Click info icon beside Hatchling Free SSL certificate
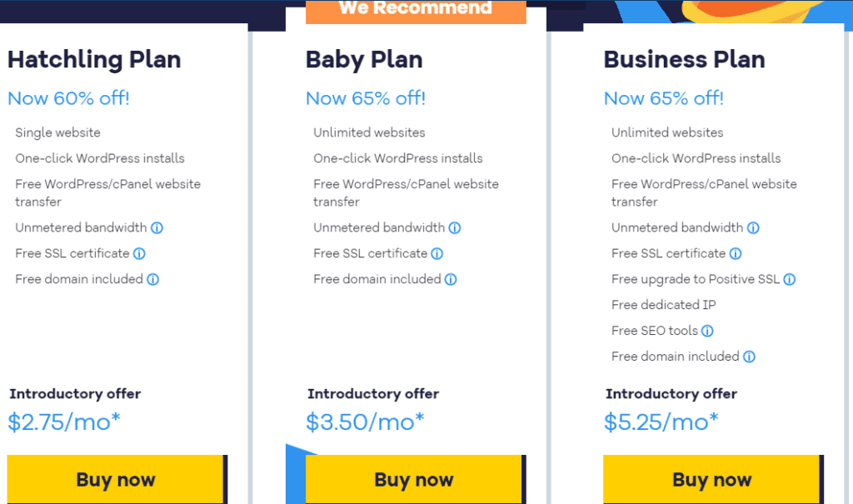The image size is (853, 504). 139,253
